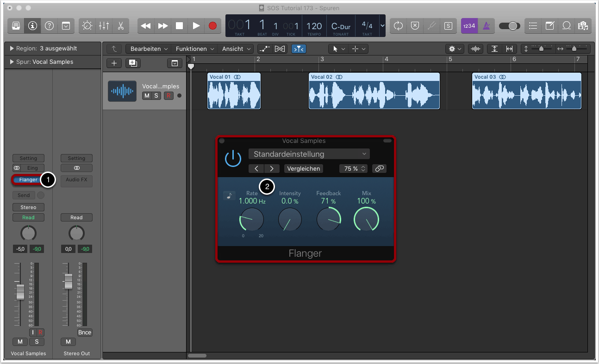The width and height of the screenshot is (599, 364).
Task: Click the Link icon in Flanger plugin
Action: [379, 169]
